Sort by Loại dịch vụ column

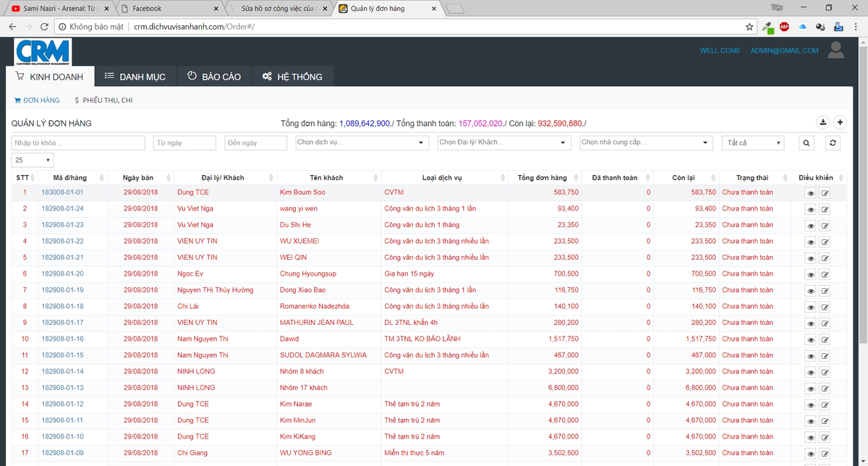click(446, 177)
